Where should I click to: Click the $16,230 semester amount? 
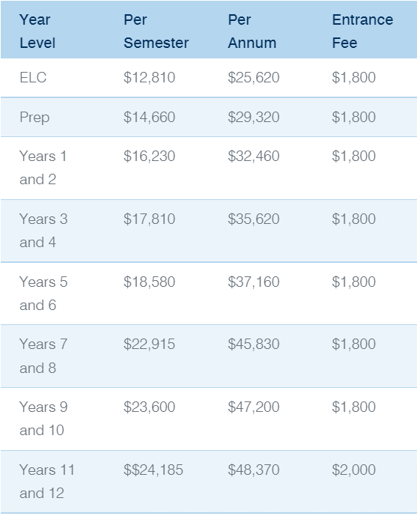click(x=149, y=156)
